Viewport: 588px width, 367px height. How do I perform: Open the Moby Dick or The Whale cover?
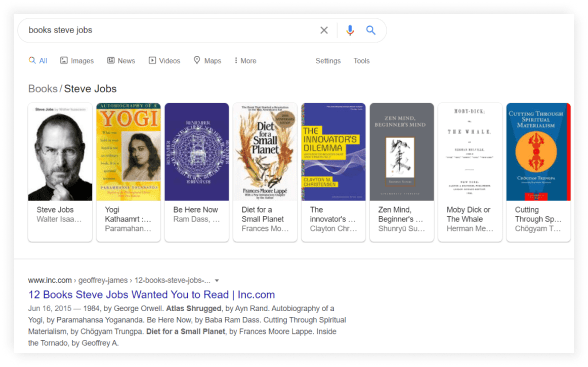pos(470,152)
